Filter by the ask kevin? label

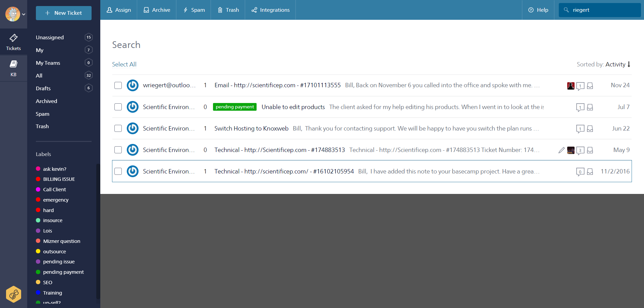click(55, 169)
